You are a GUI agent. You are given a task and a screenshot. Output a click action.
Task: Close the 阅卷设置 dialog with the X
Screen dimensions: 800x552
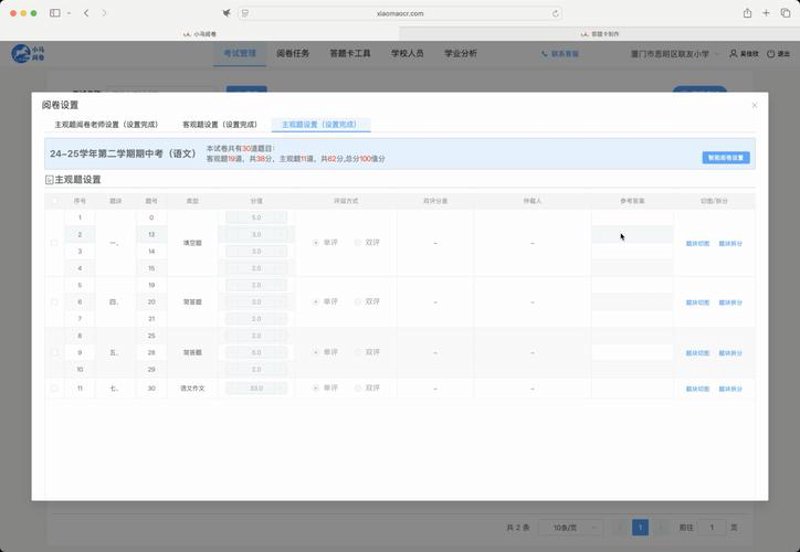click(755, 105)
